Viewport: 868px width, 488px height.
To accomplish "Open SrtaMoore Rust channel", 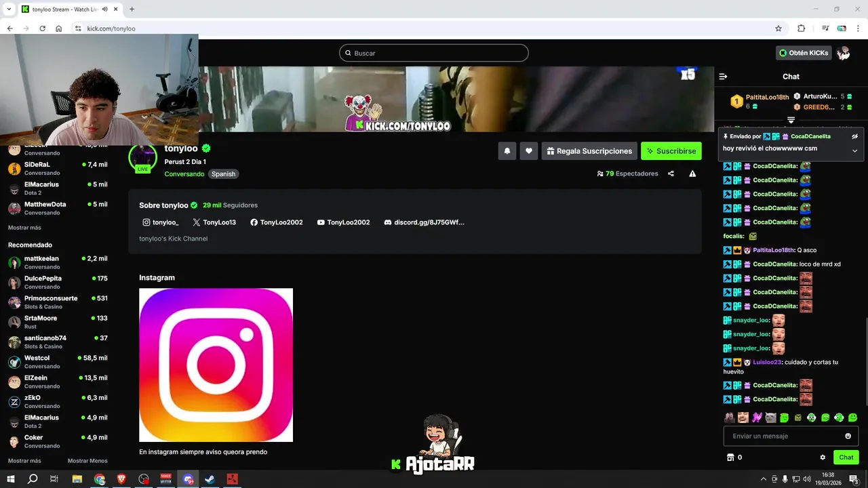I will click(x=58, y=322).
